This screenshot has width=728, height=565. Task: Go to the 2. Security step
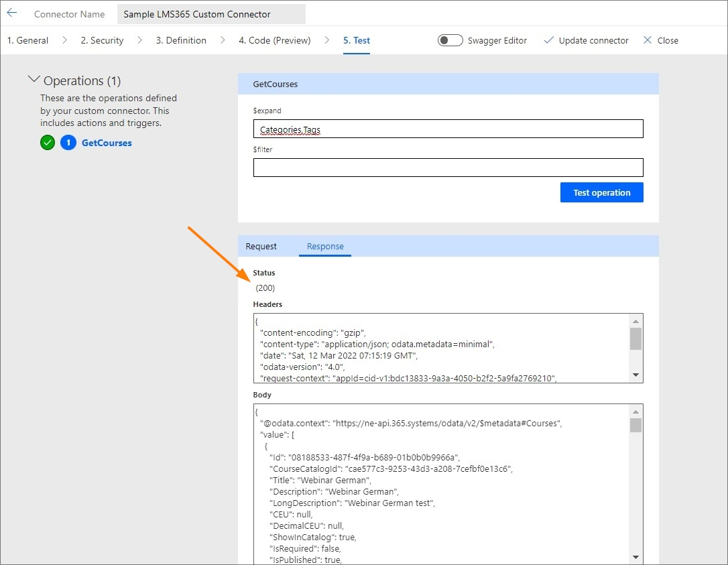(102, 40)
